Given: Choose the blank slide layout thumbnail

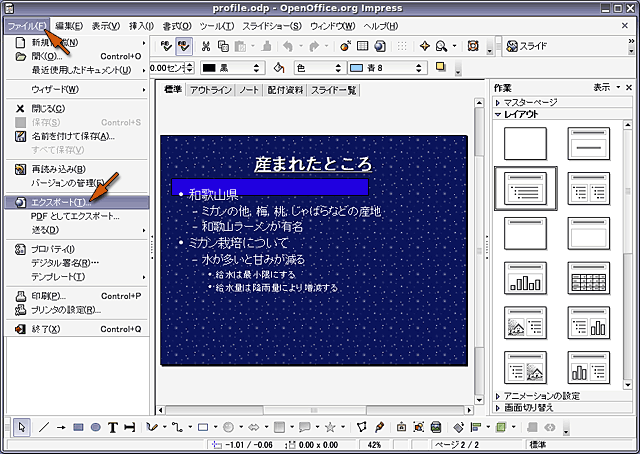Looking at the screenshot, I should (525, 145).
